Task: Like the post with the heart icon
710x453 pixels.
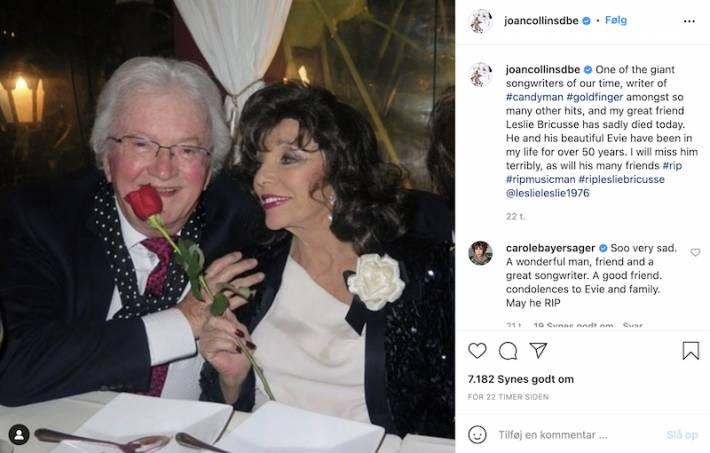Action: pyautogui.click(x=477, y=351)
